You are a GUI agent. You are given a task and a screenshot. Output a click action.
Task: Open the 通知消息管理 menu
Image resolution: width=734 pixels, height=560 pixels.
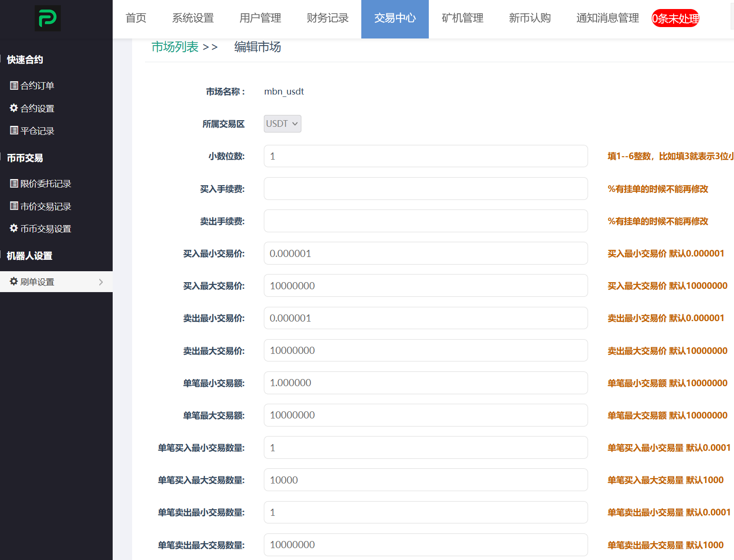(608, 18)
